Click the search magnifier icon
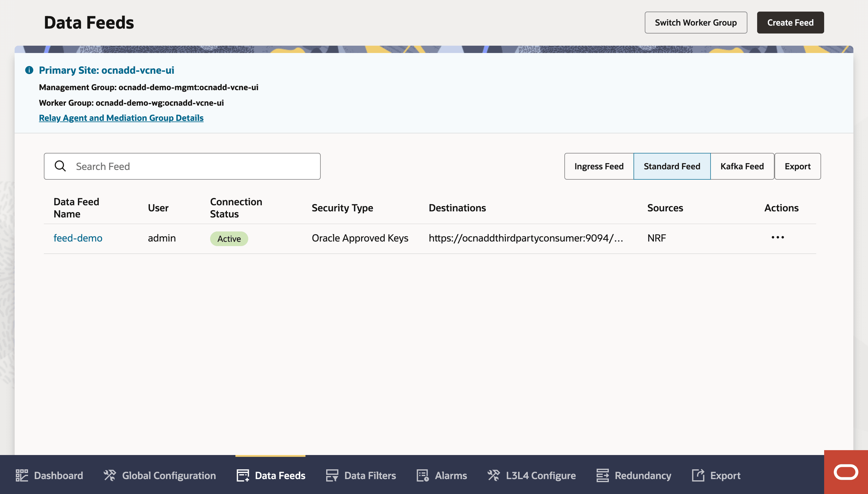Screen dimensions: 868x494 (61, 166)
